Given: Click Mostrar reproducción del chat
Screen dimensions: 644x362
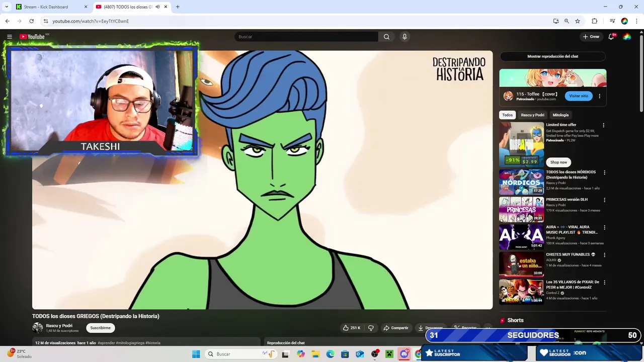Looking at the screenshot, I should tap(552, 56).
